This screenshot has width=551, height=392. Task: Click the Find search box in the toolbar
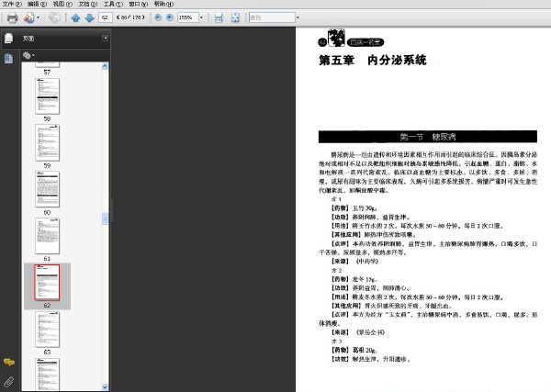pos(272,17)
